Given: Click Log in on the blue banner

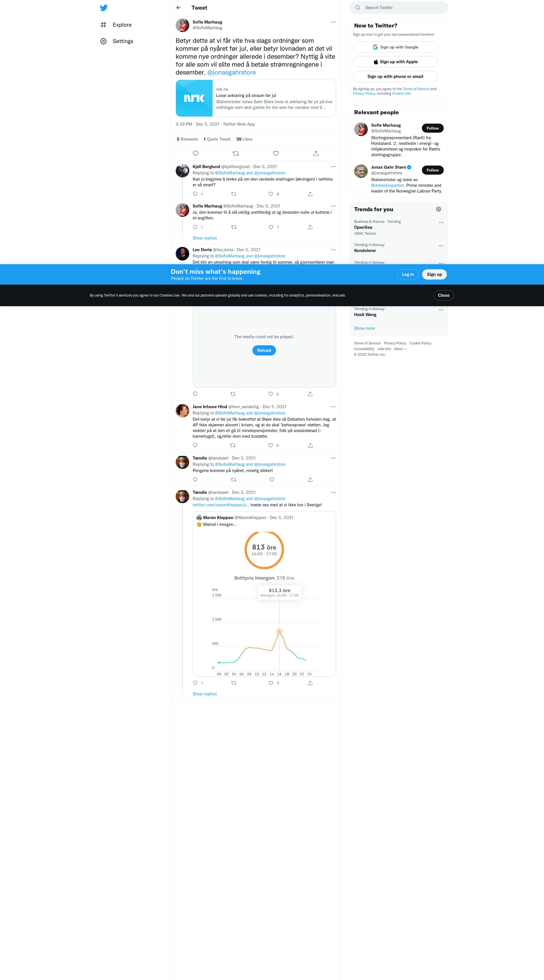Looking at the screenshot, I should (408, 274).
